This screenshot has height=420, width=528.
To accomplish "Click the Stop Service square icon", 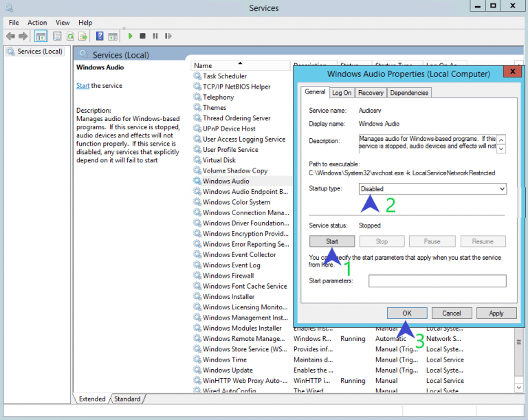I will click(143, 36).
